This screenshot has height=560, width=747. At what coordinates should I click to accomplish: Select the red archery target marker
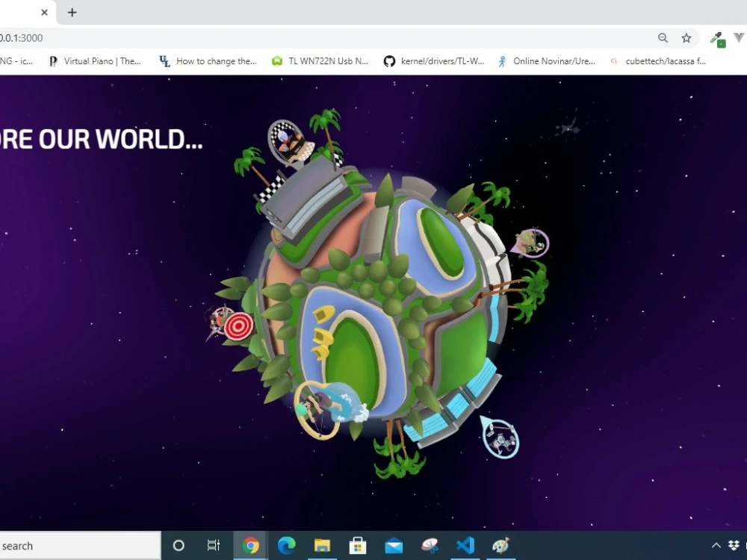tap(239, 326)
